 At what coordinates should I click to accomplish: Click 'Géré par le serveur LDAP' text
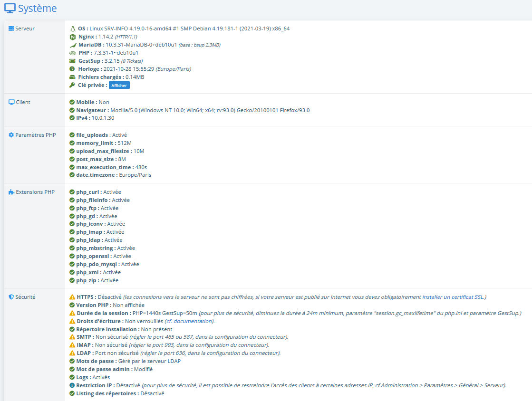pyautogui.click(x=150, y=361)
